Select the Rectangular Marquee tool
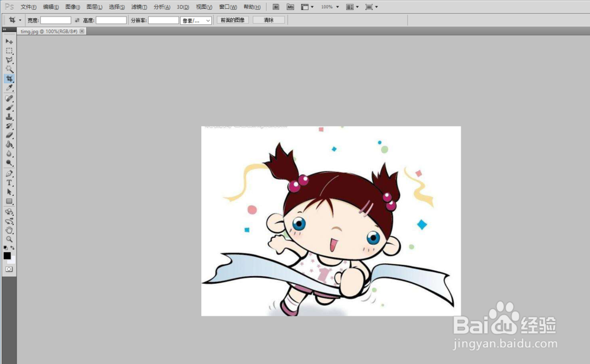 click(9, 50)
